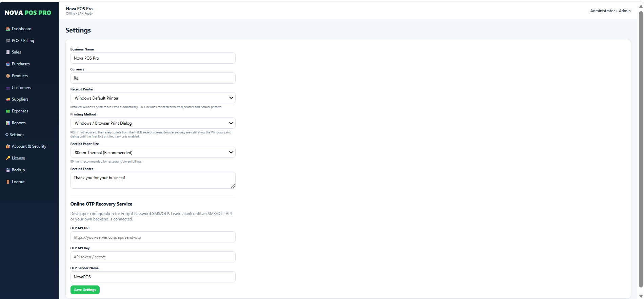
Task: Click the 'Online OTP Recovery Service' heading
Action: pyautogui.click(x=101, y=204)
